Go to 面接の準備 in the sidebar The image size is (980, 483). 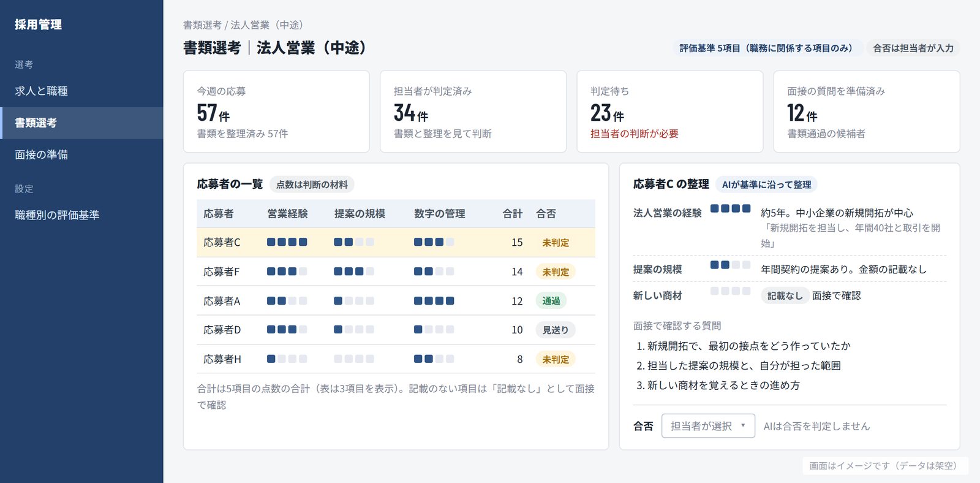(x=81, y=154)
